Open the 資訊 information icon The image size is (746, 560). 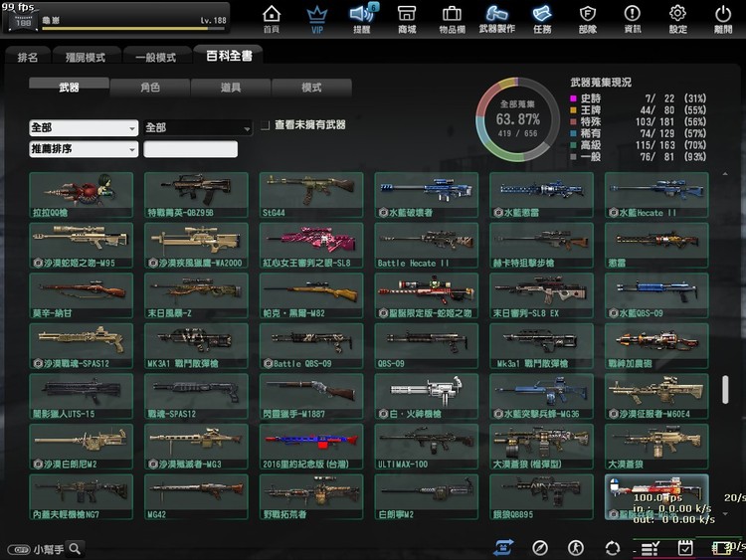pos(633,19)
